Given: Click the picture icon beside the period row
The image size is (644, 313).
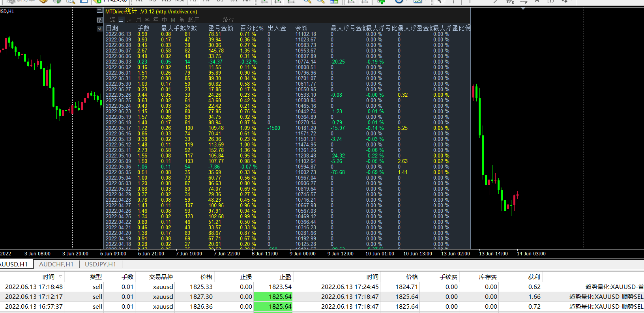Looking at the screenshot, I should pyautogui.click(x=100, y=20).
